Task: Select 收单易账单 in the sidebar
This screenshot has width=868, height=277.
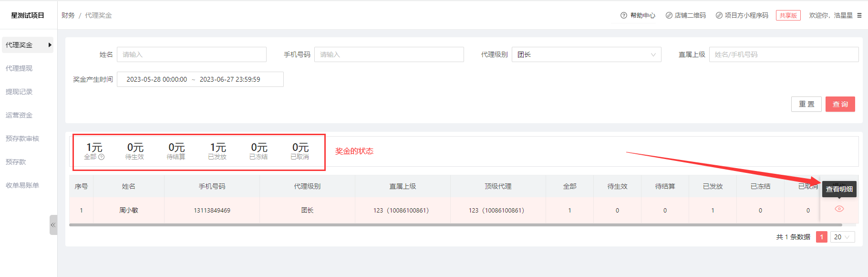Action: pos(22,185)
